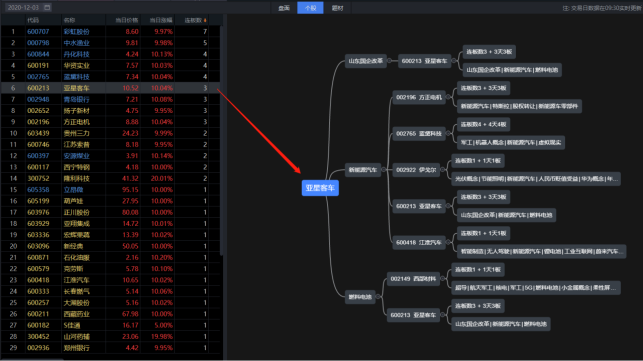Collapse the 新能源汽车 branch circle
Image resolution: width=643 pixels, height=361 pixels.
tap(383, 169)
